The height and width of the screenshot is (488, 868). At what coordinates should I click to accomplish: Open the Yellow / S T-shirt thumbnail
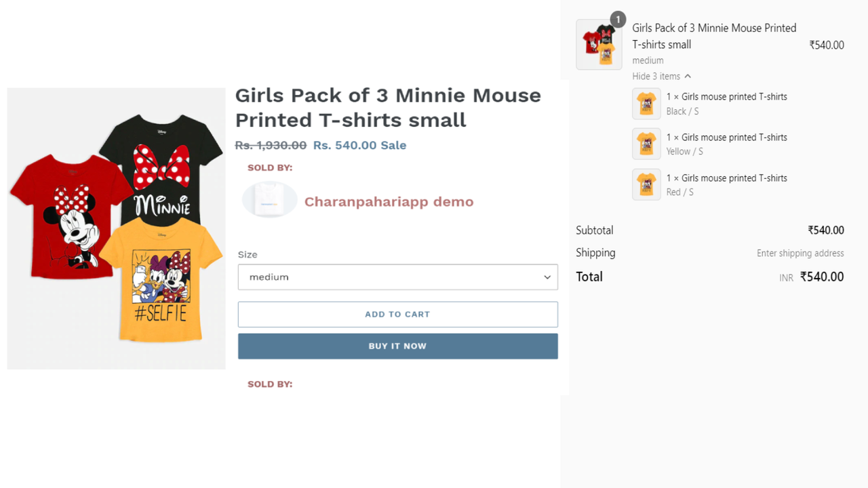(x=646, y=144)
